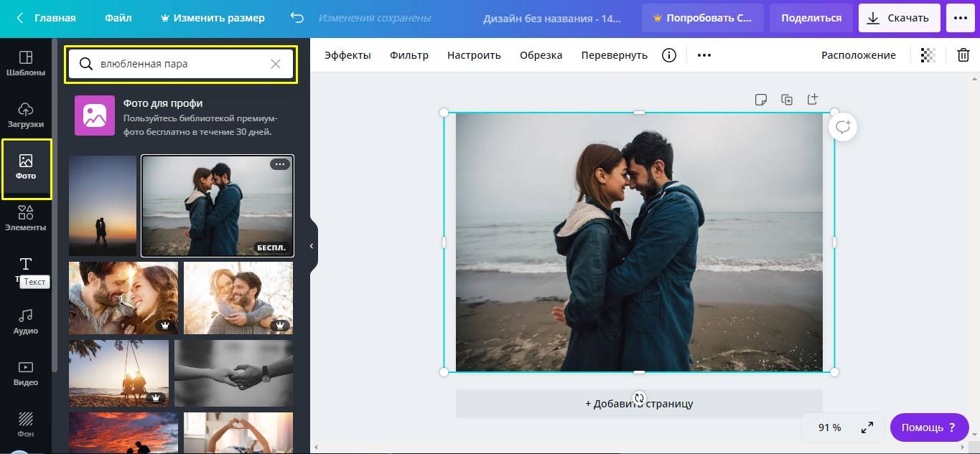Open three-dot overflow menu in image toolbar
The width and height of the screenshot is (980, 454).
(x=704, y=55)
